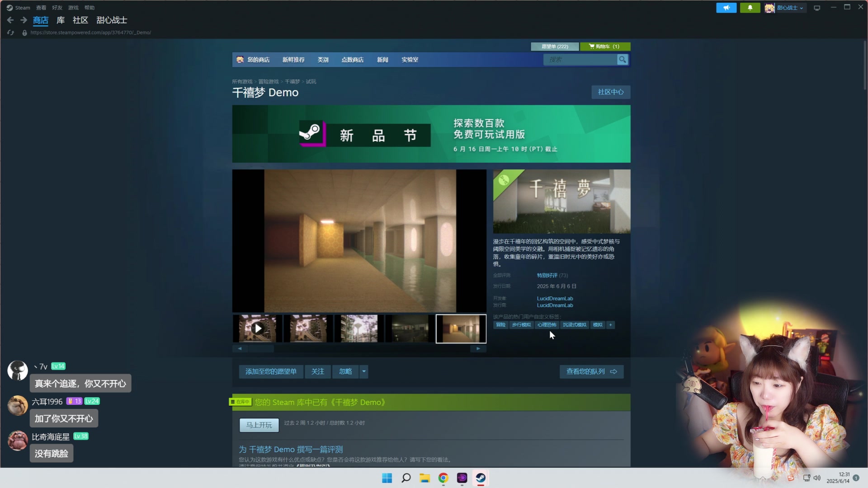This screenshot has width=868, height=488.
Task: Select the 步行模拟 tag
Action: 521,325
